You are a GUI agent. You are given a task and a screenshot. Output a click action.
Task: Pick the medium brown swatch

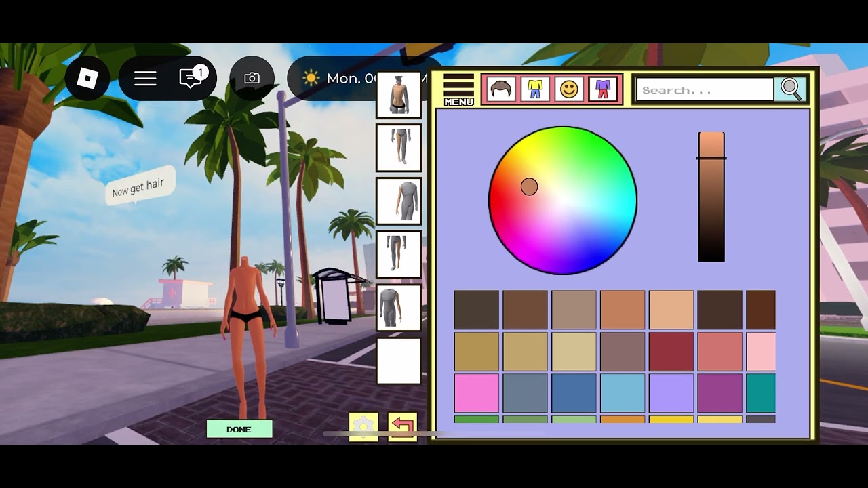tap(525, 310)
